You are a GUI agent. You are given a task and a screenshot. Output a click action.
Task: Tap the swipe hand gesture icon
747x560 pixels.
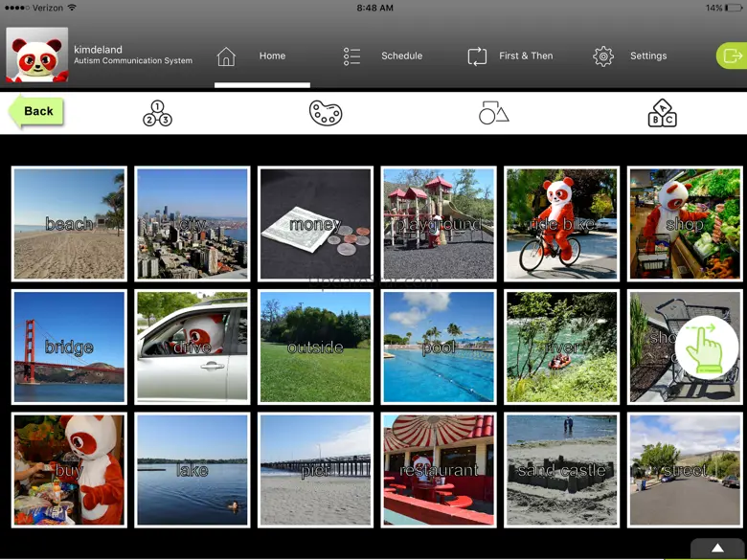[706, 347]
